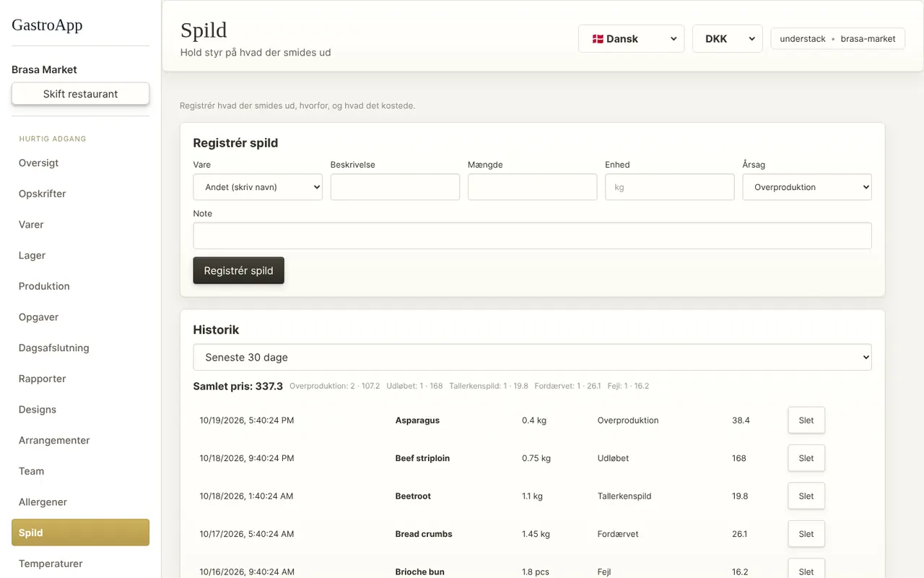Image resolution: width=924 pixels, height=578 pixels.
Task: Navigate to Designs
Action: 80,410
